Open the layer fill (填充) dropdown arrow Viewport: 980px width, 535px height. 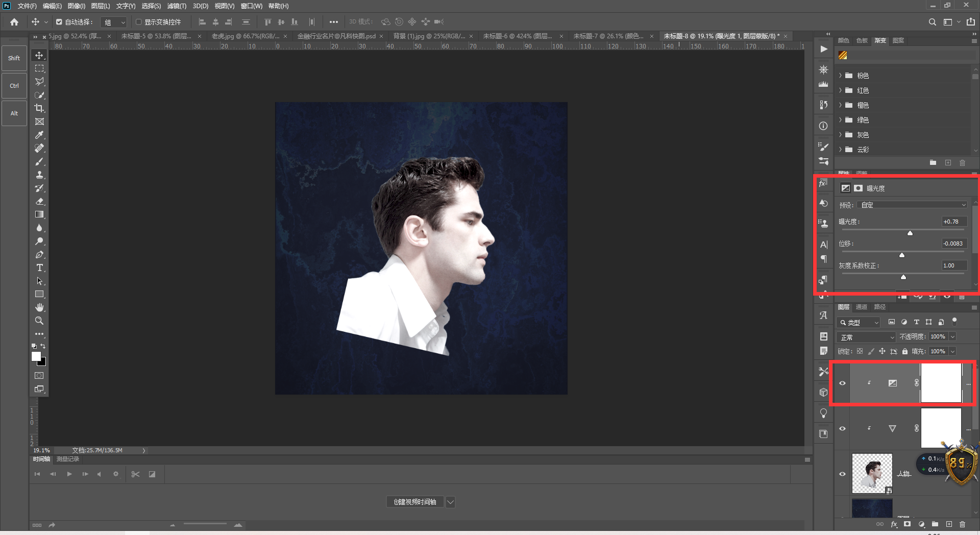click(x=952, y=351)
